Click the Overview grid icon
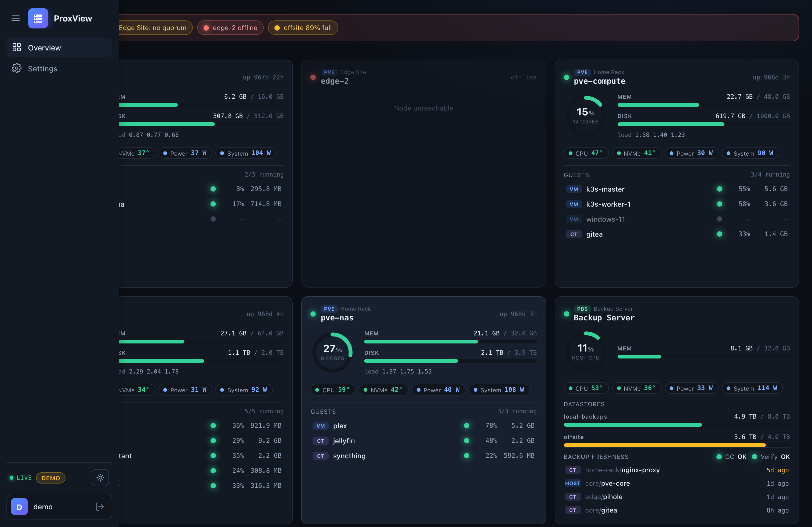The width and height of the screenshot is (812, 527). tap(16, 47)
